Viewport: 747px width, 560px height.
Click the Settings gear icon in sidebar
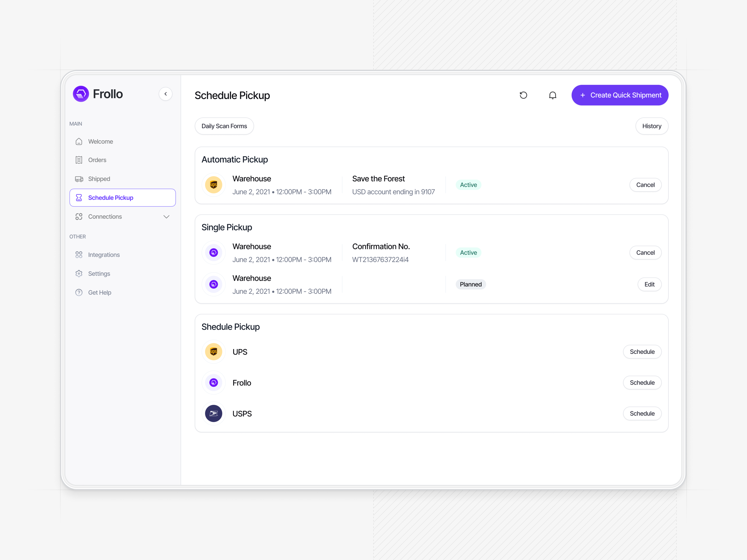point(79,273)
